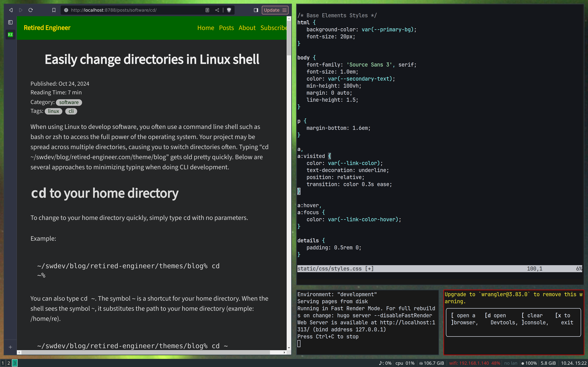Select the linux tag pill
This screenshot has width=588, height=367.
point(53,111)
